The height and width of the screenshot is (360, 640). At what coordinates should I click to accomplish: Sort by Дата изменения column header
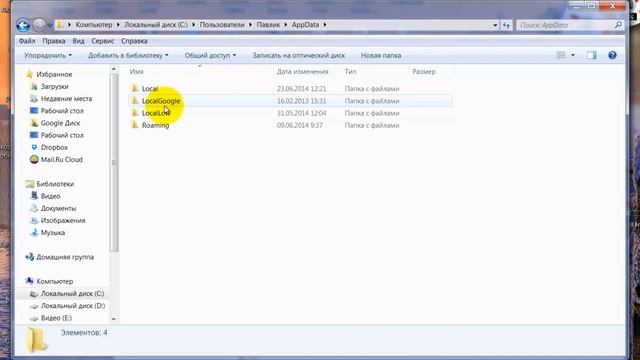click(302, 72)
